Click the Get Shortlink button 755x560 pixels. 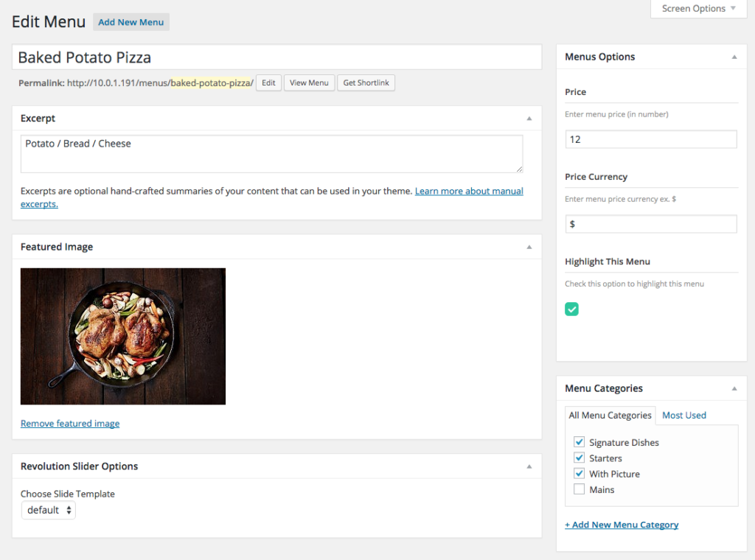(366, 83)
